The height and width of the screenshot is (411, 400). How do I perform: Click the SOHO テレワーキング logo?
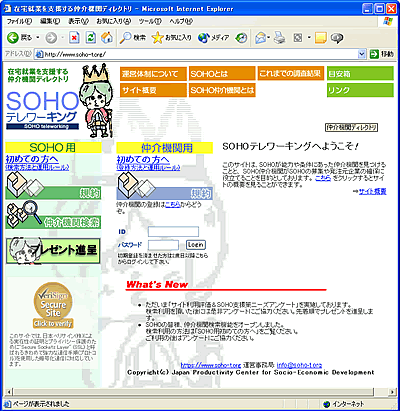[42, 111]
